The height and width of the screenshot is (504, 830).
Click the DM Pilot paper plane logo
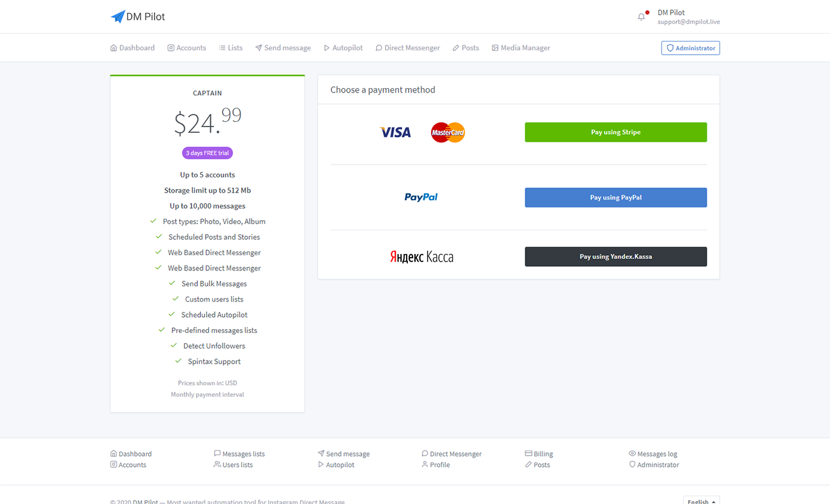(x=117, y=17)
